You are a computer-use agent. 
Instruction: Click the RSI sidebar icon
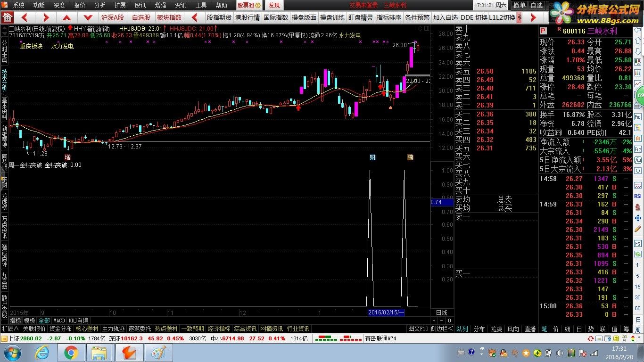point(638,196)
